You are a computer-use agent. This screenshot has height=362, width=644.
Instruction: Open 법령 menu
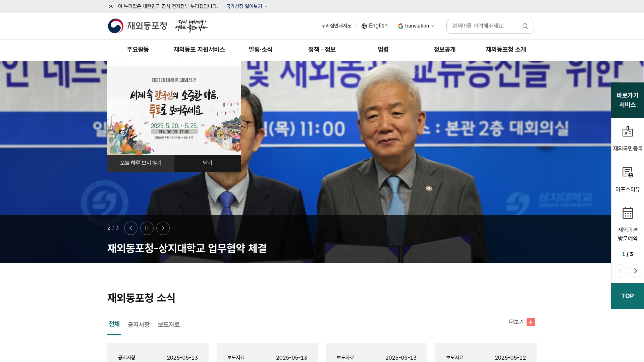pos(383,50)
